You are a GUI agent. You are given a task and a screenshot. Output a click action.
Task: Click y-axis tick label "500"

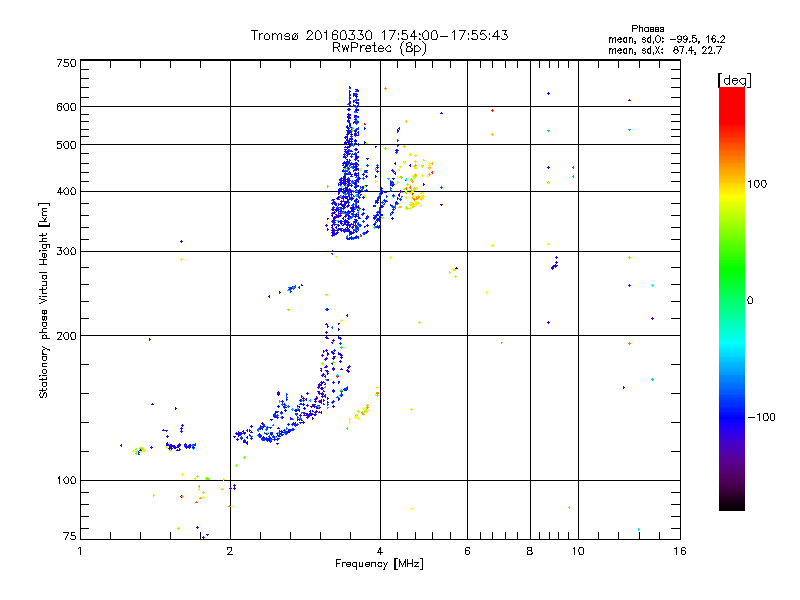(x=66, y=145)
